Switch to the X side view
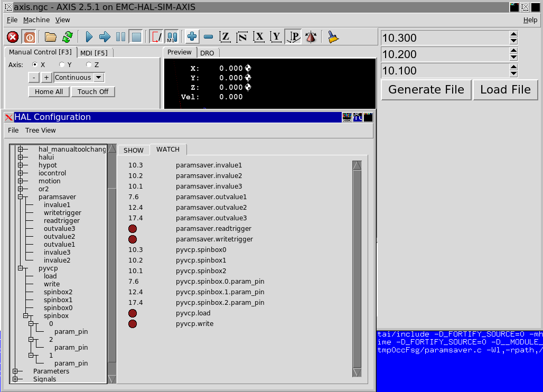The height and width of the screenshot is (392, 543). click(x=259, y=37)
